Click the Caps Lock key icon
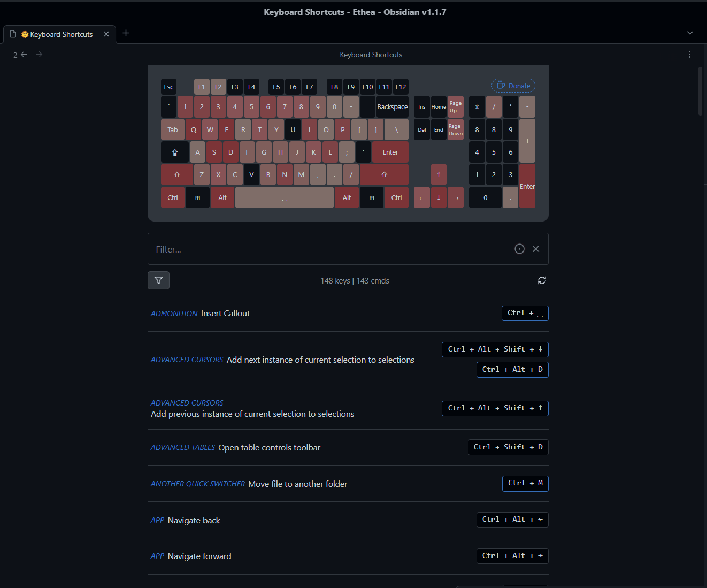 pos(175,152)
